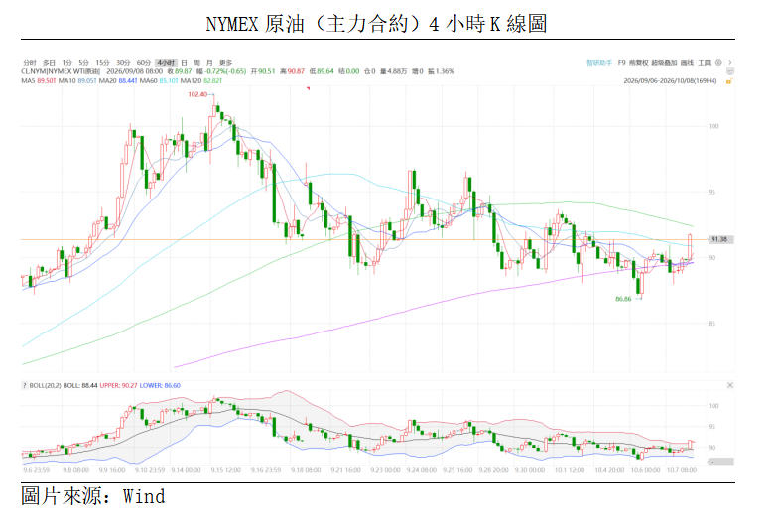This screenshot has width=778, height=532.
Task: Click the orange unlock padlock icon
Action: click(x=729, y=81)
